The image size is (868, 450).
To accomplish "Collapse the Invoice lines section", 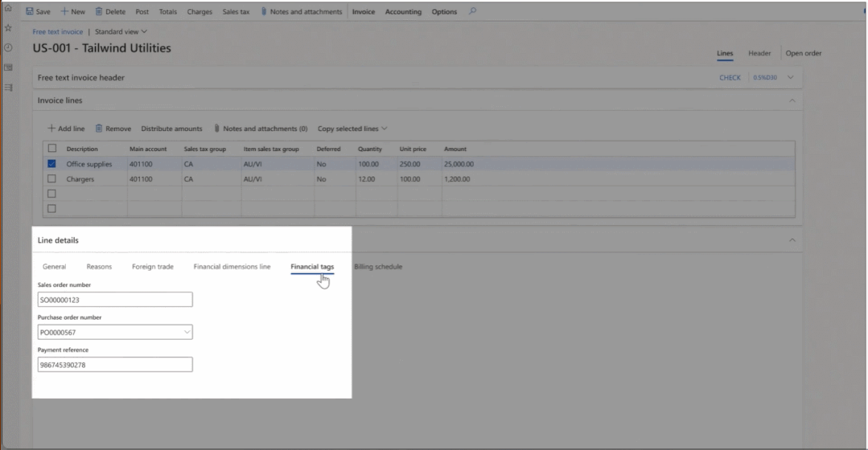I will pos(792,100).
